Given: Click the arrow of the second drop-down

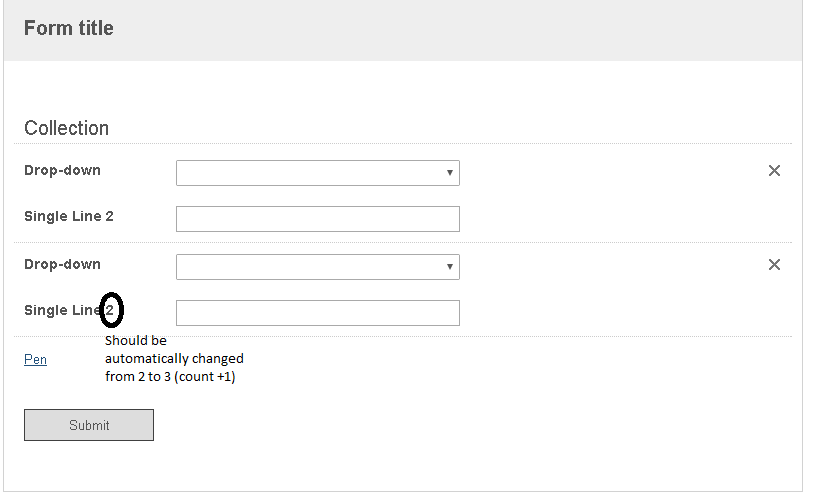Looking at the screenshot, I should (449, 267).
